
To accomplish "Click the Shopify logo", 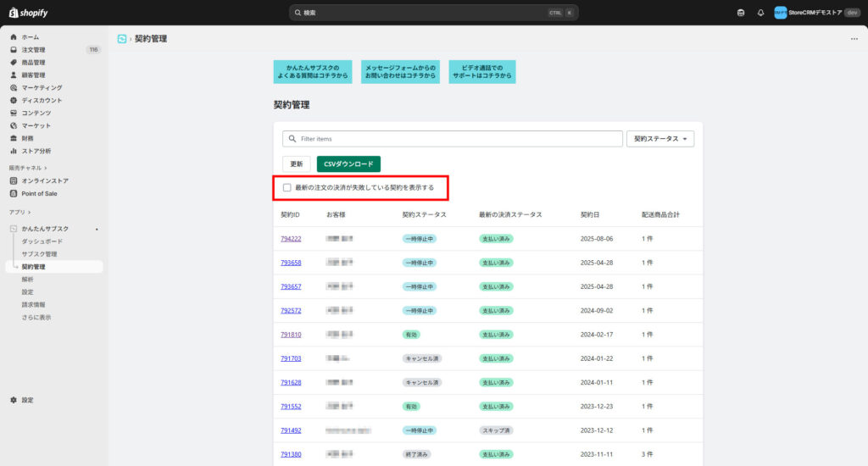I will coord(31,13).
